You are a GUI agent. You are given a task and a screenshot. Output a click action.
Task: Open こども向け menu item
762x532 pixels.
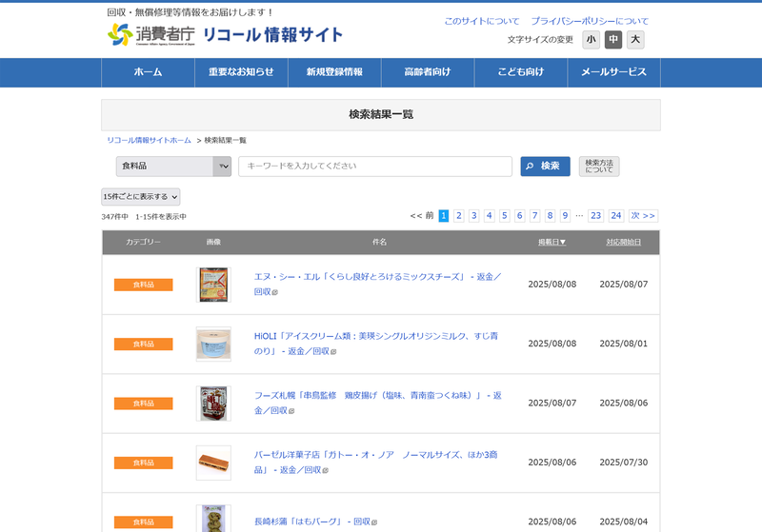click(521, 72)
